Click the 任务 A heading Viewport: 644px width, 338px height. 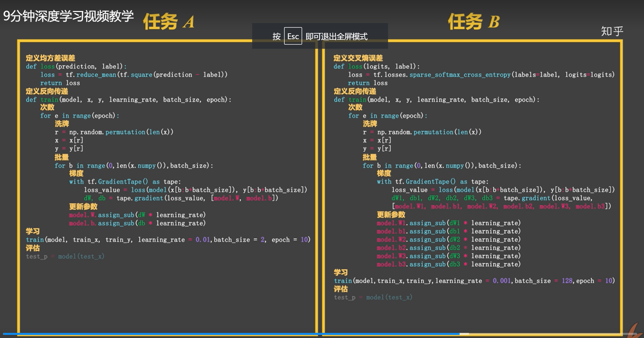coord(168,22)
